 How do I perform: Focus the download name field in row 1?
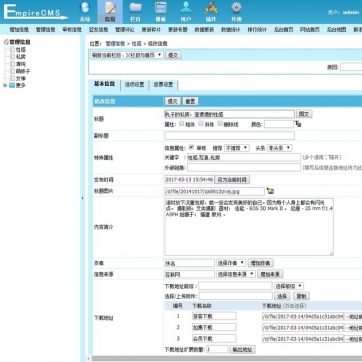[214, 316]
